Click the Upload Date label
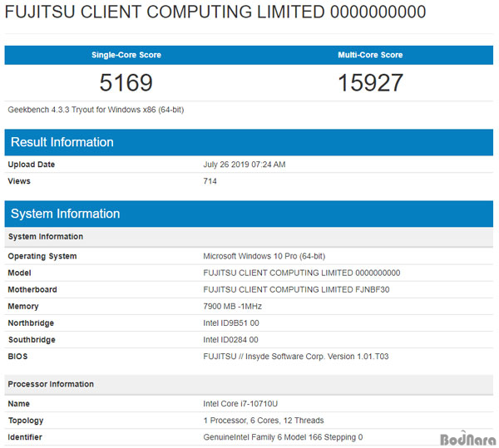 (x=32, y=165)
